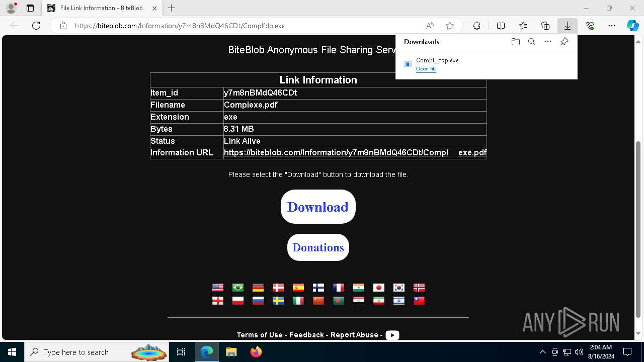Click the Donations button

pyautogui.click(x=318, y=247)
